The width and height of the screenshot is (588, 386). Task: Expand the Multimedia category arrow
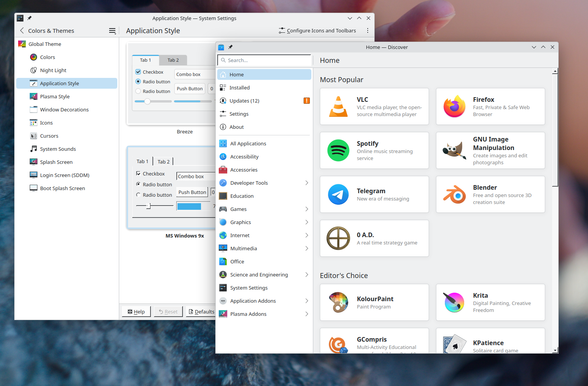coord(307,248)
